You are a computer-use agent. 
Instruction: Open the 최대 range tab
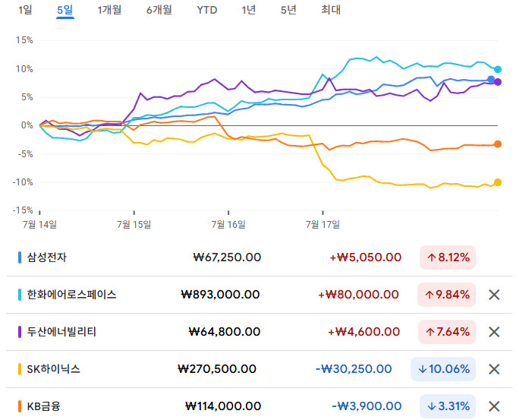click(331, 10)
